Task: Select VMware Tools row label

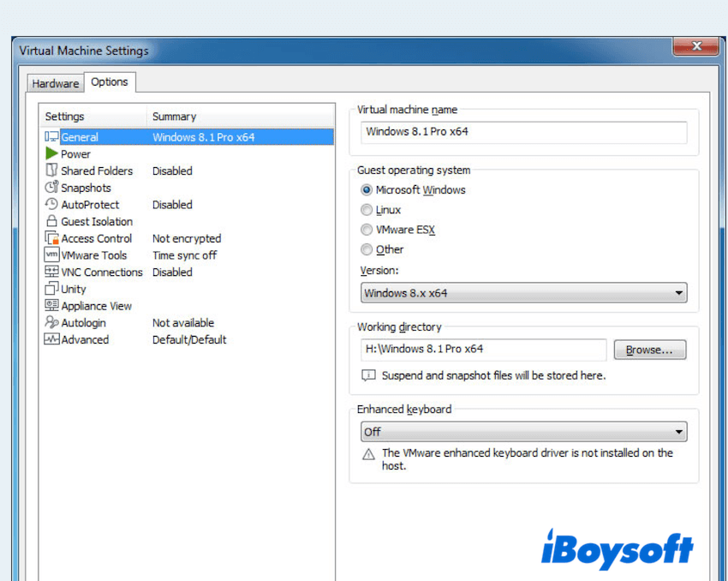Action: (x=94, y=255)
